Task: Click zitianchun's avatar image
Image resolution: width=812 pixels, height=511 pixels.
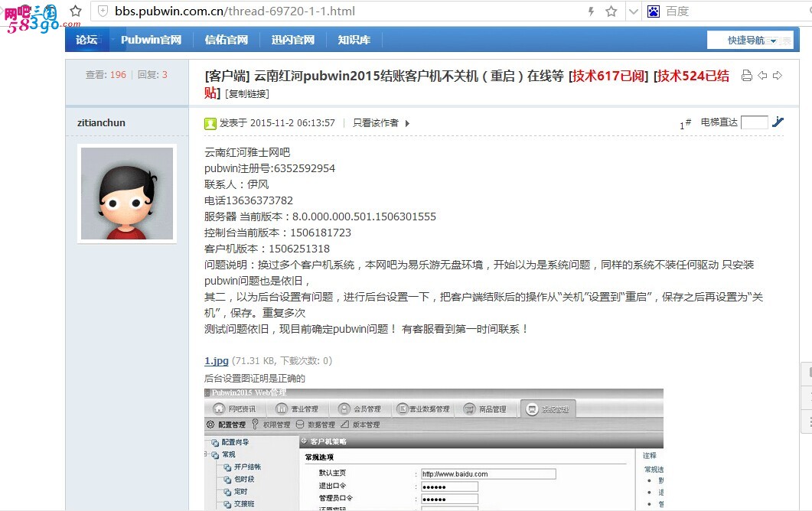Action: click(x=127, y=193)
